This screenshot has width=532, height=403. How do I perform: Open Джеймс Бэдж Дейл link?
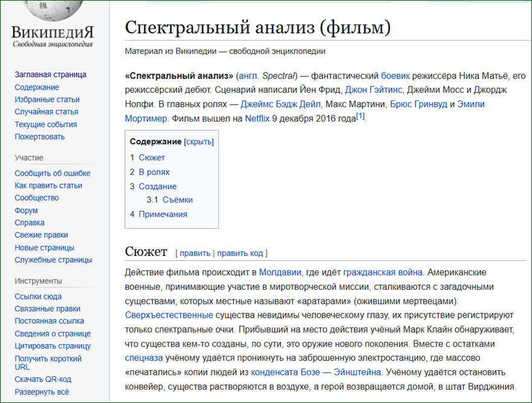pos(281,104)
